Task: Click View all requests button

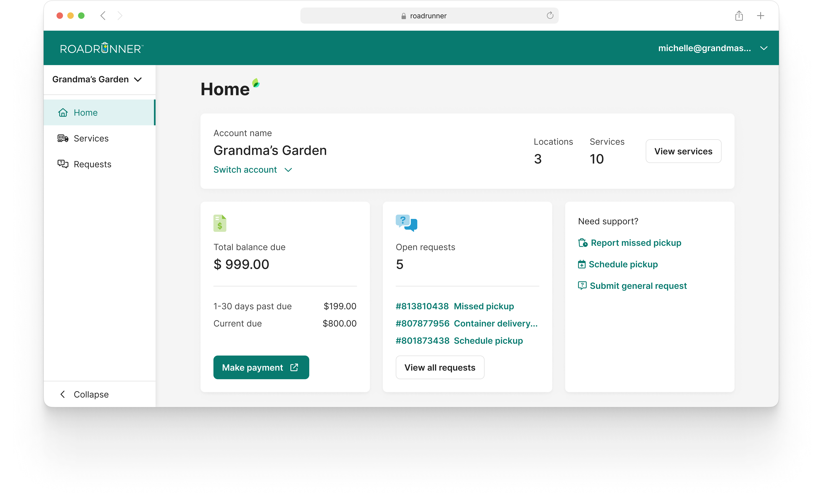Action: (x=440, y=367)
